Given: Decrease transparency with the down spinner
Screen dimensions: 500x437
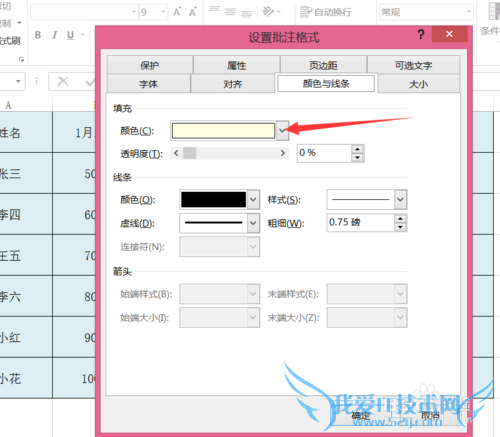Looking at the screenshot, I should click(x=358, y=157).
